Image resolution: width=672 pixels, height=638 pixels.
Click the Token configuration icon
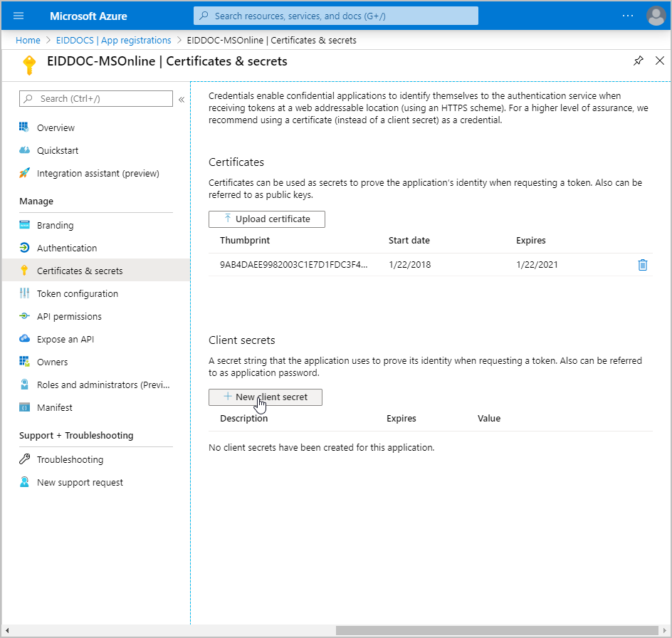(25, 294)
